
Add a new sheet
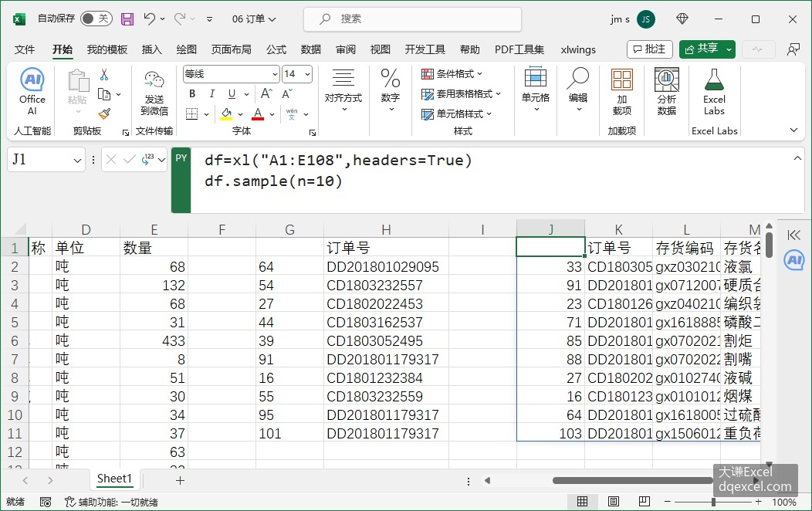180,480
